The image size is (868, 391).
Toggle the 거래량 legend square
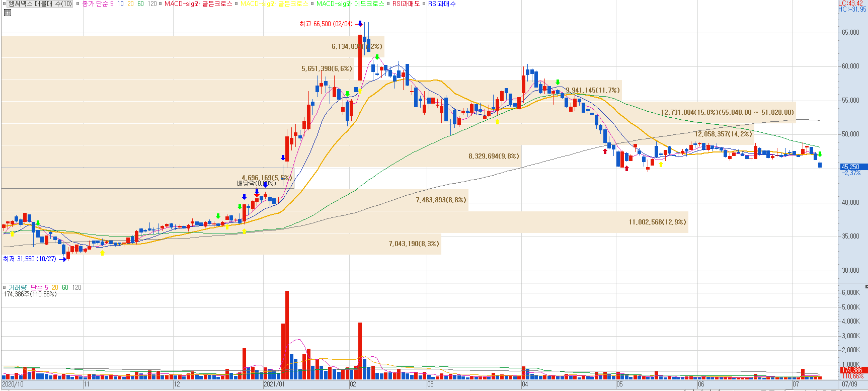tap(5, 288)
